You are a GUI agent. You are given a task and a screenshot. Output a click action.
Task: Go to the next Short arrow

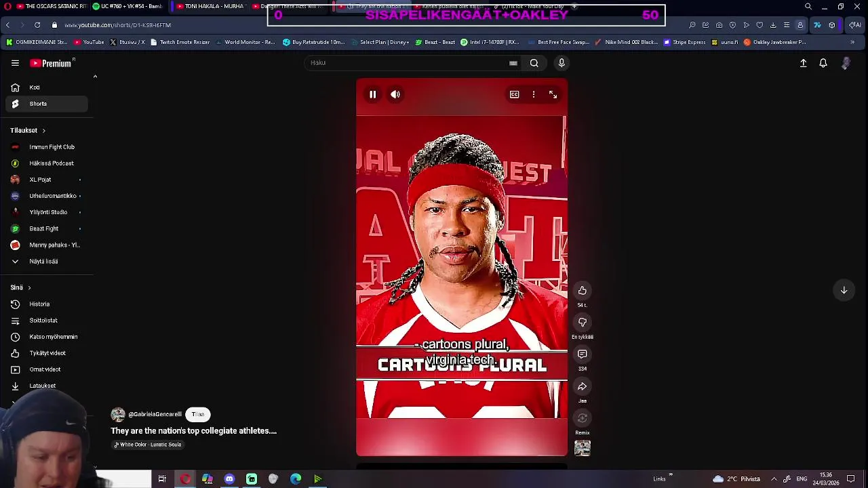tap(844, 290)
